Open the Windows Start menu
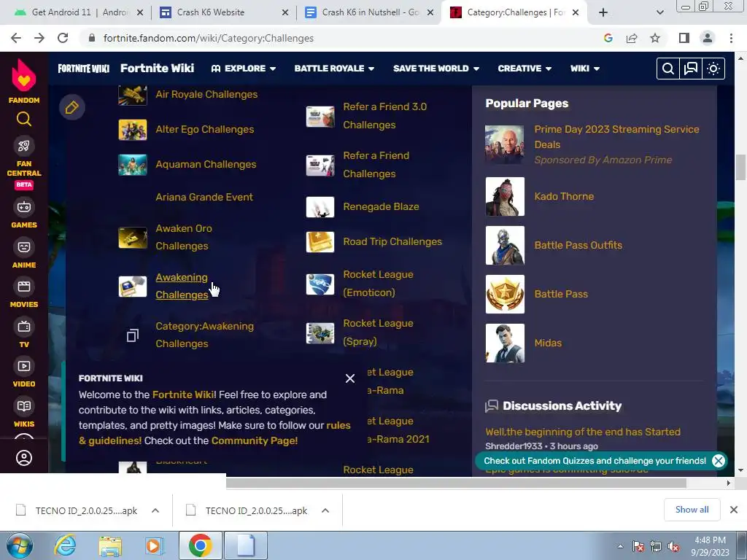 coord(19,546)
